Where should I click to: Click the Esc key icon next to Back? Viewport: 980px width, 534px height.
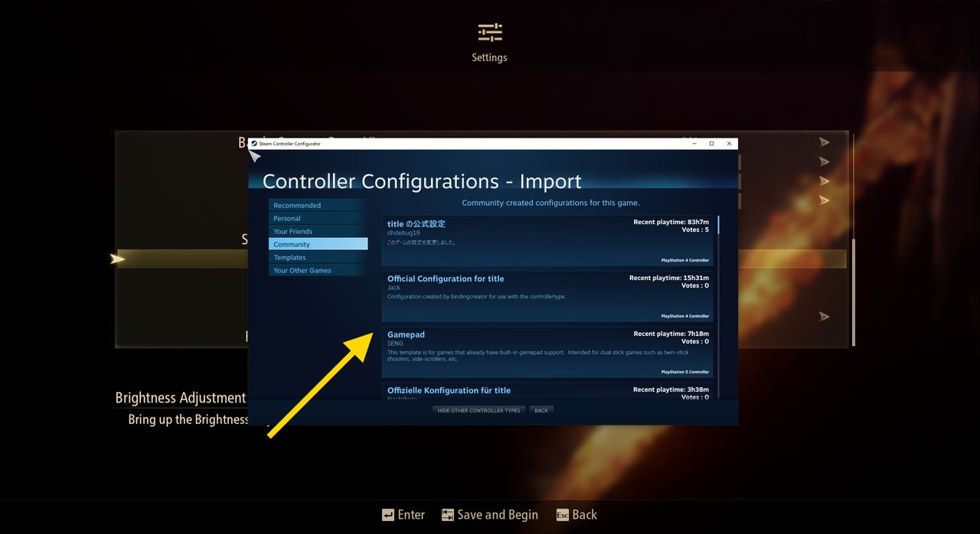click(x=562, y=515)
